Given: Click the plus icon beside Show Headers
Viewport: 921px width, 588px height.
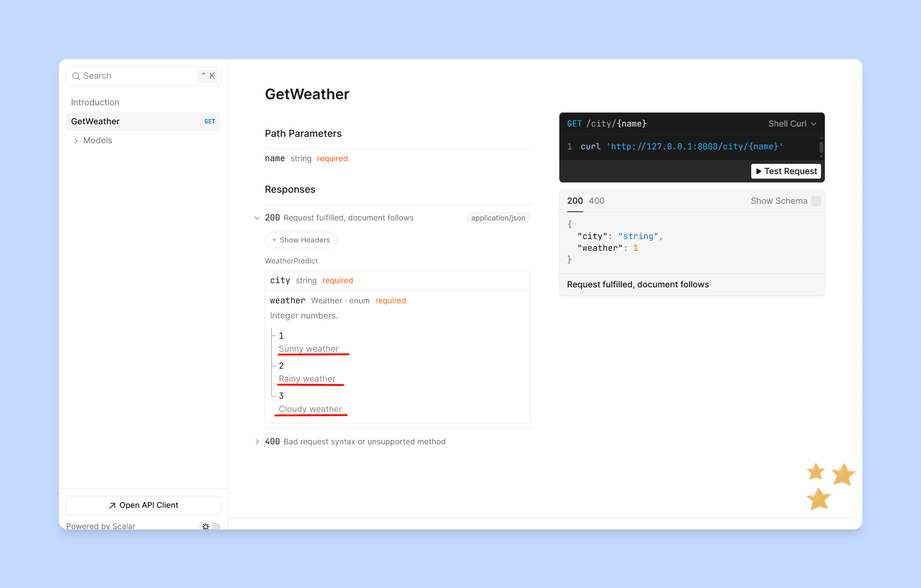Looking at the screenshot, I should (x=274, y=240).
